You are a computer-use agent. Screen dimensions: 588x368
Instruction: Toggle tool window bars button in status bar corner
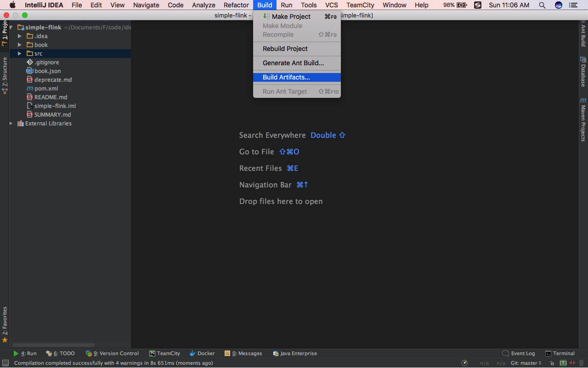6,363
